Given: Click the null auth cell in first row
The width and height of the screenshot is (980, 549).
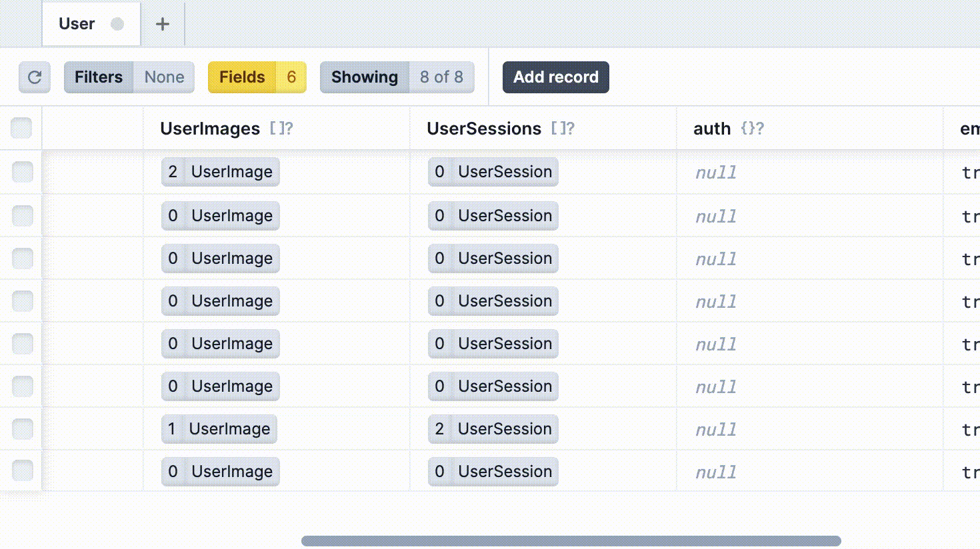Looking at the screenshot, I should click(716, 173).
